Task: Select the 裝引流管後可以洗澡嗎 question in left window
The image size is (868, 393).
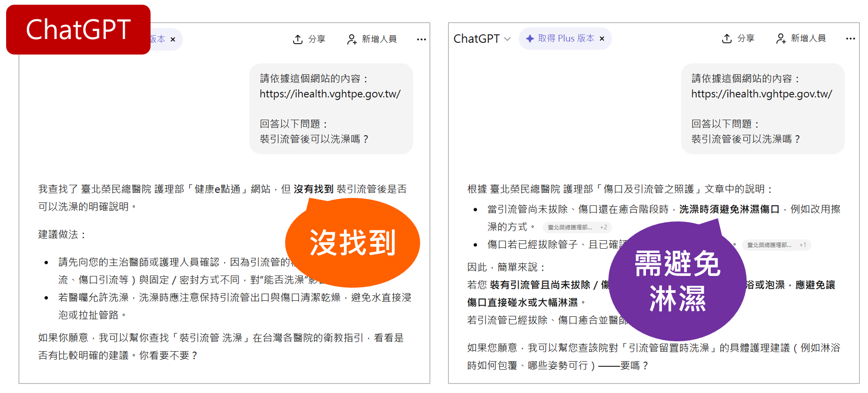Action: [x=314, y=139]
